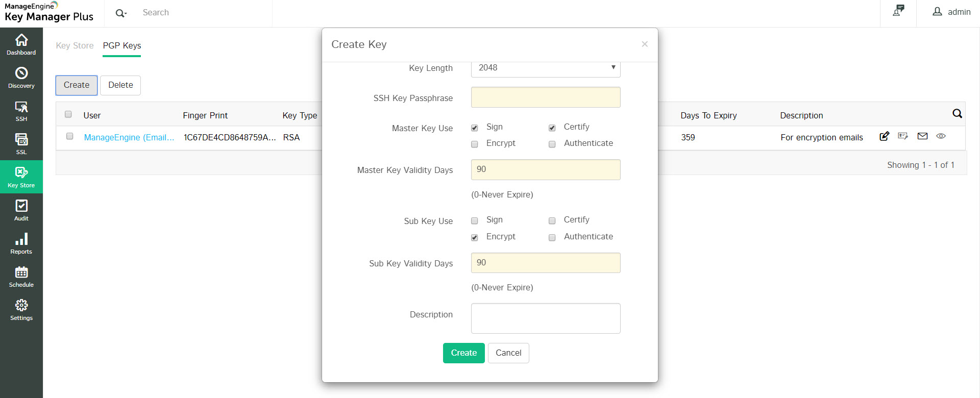Cancel the Create Key dialog
Image resolution: width=980 pixels, height=398 pixels.
click(508, 353)
